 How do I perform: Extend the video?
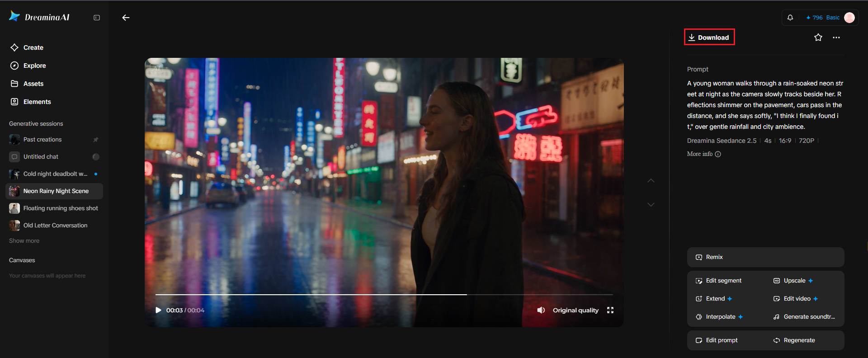tap(714, 299)
